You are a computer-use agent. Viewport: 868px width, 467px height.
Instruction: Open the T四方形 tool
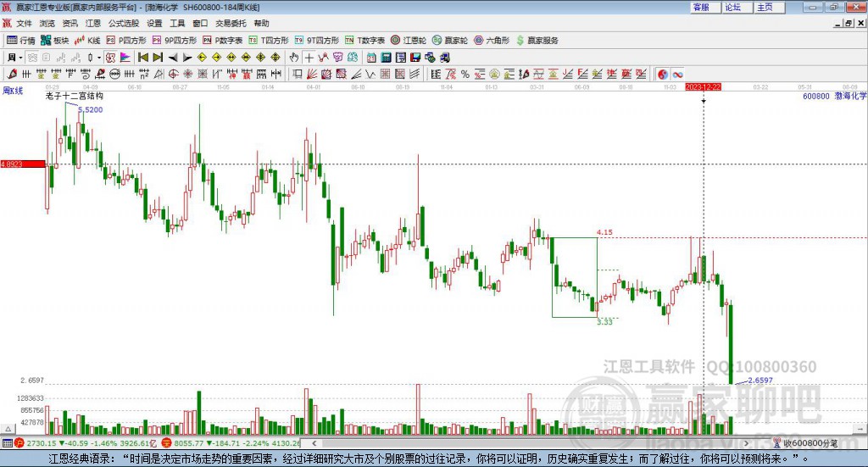[269, 41]
